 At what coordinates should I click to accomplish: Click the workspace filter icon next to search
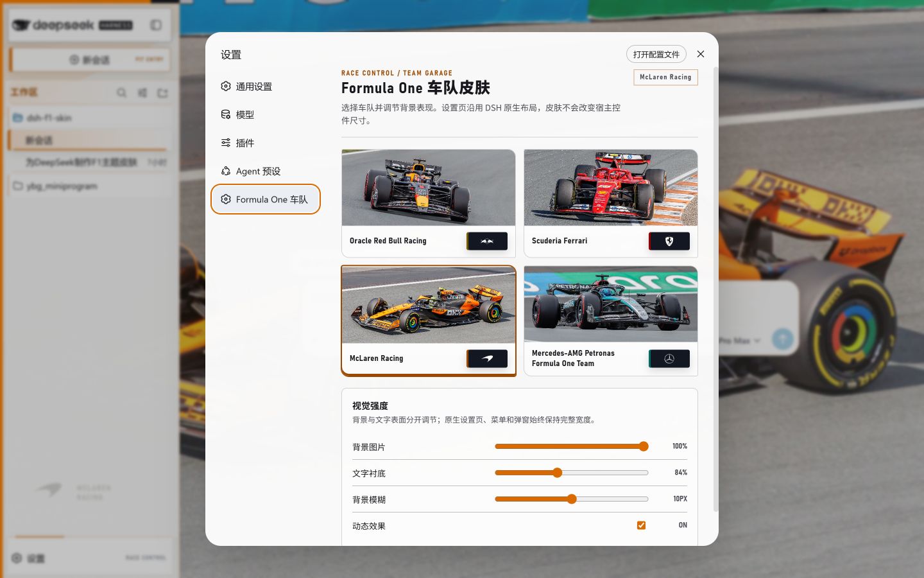pyautogui.click(x=142, y=92)
